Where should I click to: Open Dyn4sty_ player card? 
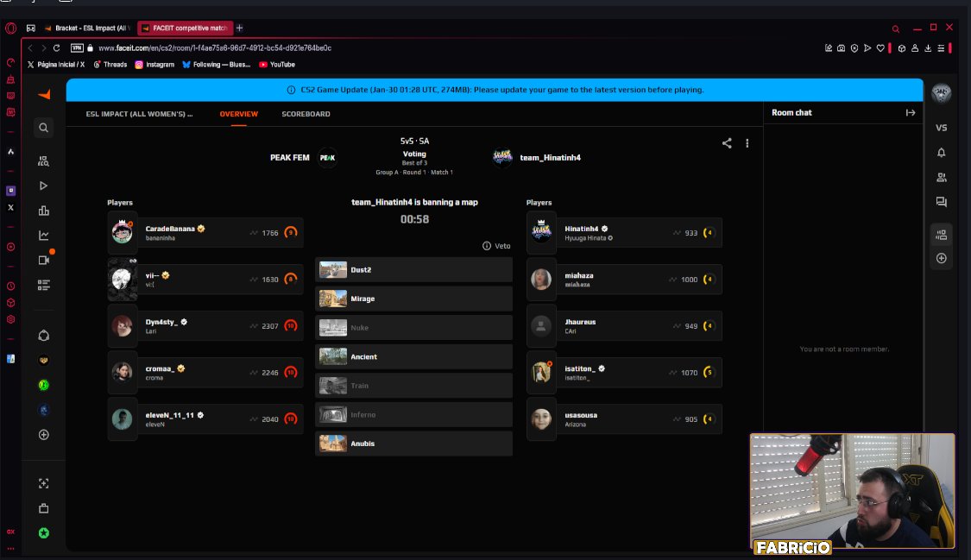click(x=205, y=325)
